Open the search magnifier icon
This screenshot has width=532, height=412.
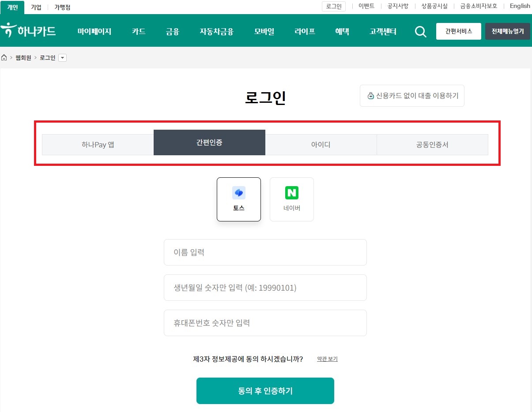coord(420,31)
